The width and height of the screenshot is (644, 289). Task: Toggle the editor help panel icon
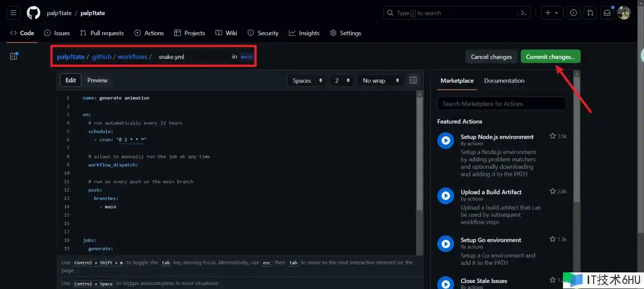413,80
